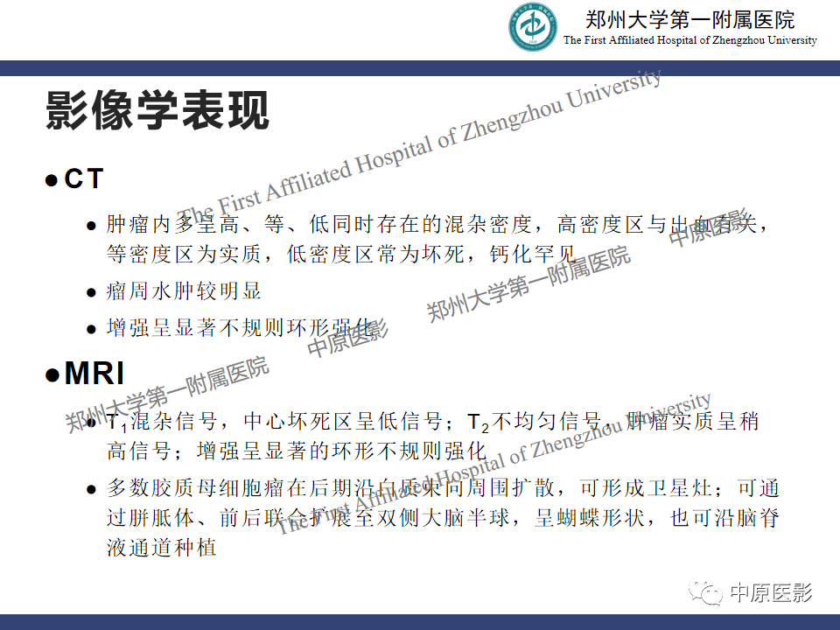This screenshot has height=630, width=840.
Task: Click the CT section heading
Action: pyautogui.click(x=84, y=178)
